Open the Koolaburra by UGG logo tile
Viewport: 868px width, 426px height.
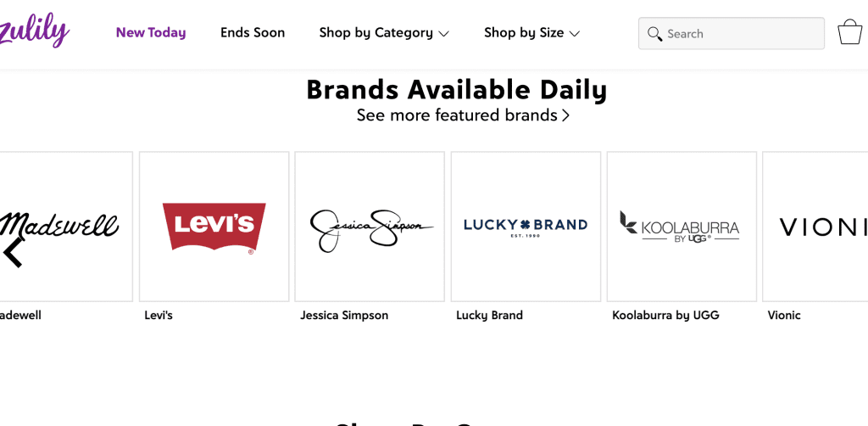[x=682, y=227]
